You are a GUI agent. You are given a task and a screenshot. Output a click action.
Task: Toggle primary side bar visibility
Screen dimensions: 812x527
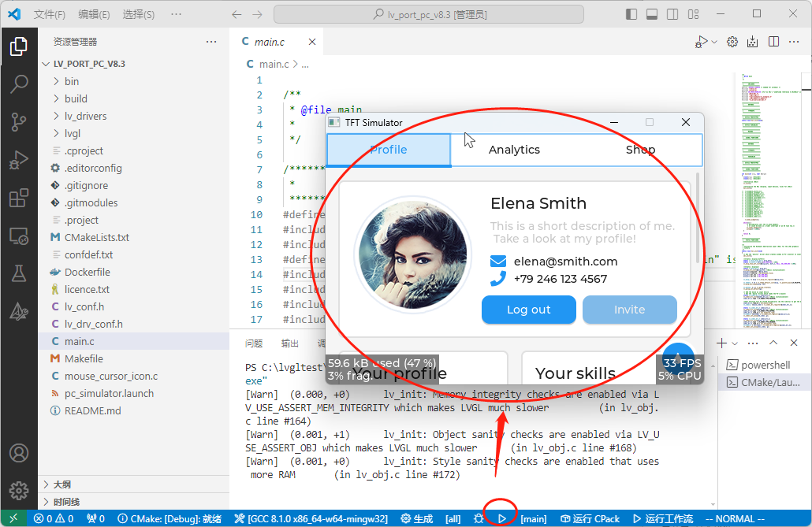(631, 14)
